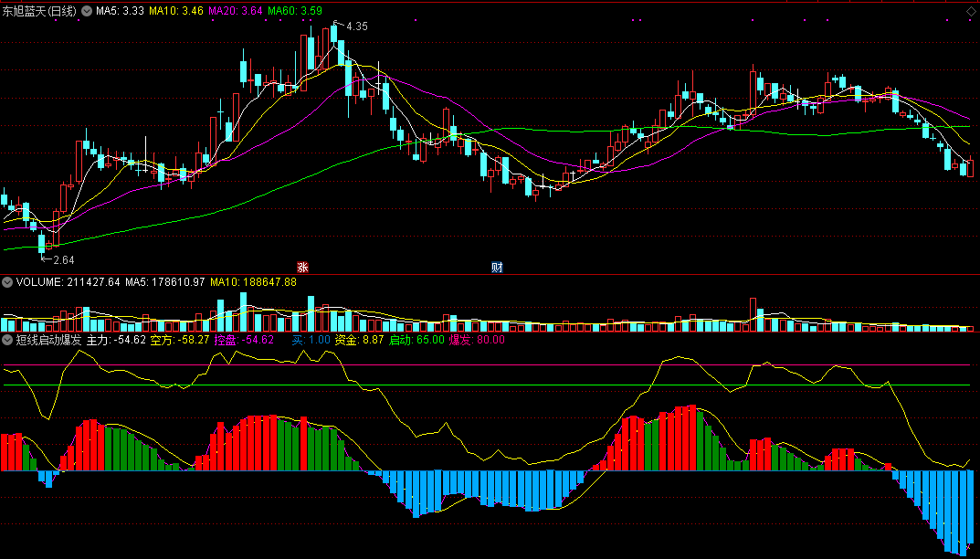This screenshot has width=980, height=559.
Task: Select the stock title 东旭蓝天(日线)
Action: [x=39, y=11]
